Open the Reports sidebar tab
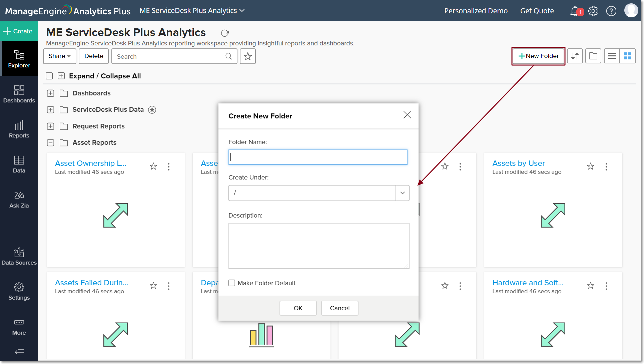The height and width of the screenshot is (364, 644). point(19,129)
